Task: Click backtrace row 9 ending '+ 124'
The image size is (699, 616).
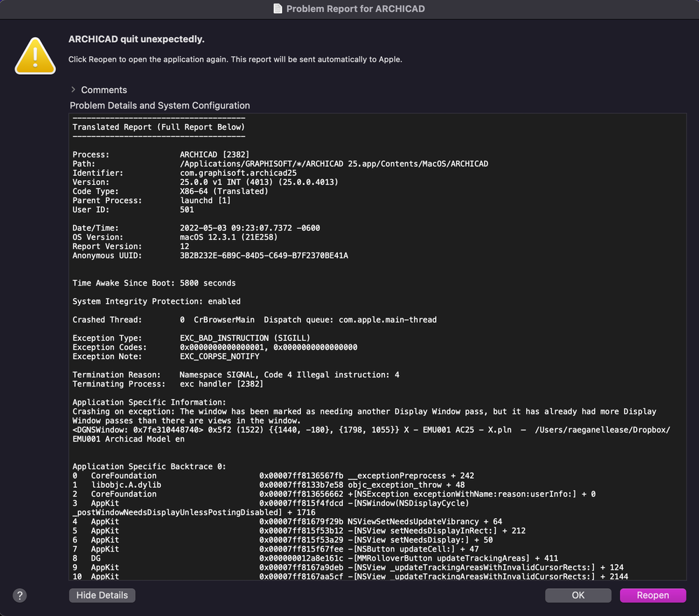Action: pos(348,568)
